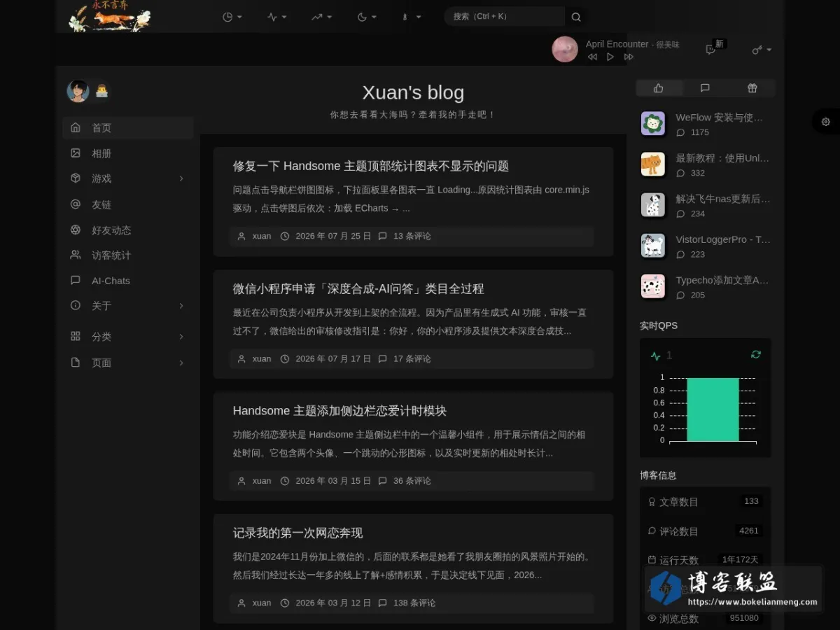The image size is (840, 630).
Task: Click the green QPS bar in chart
Action: pos(713,409)
